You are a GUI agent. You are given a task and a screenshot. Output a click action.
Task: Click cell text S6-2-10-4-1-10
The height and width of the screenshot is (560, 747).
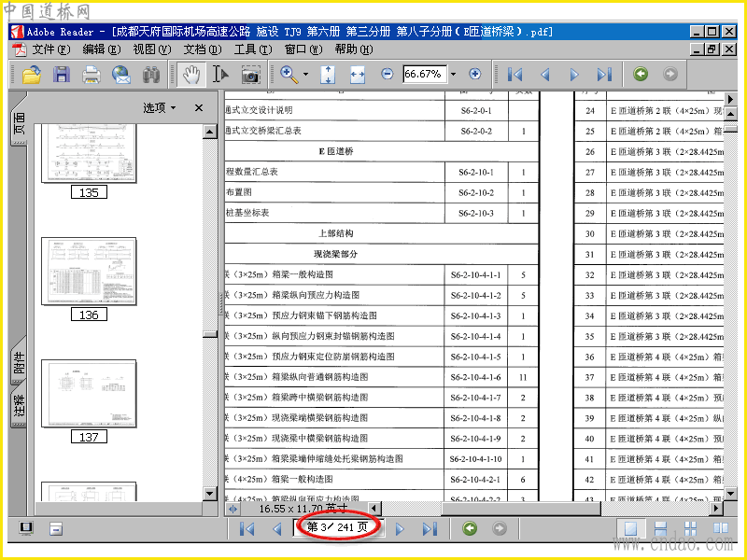coord(476,459)
